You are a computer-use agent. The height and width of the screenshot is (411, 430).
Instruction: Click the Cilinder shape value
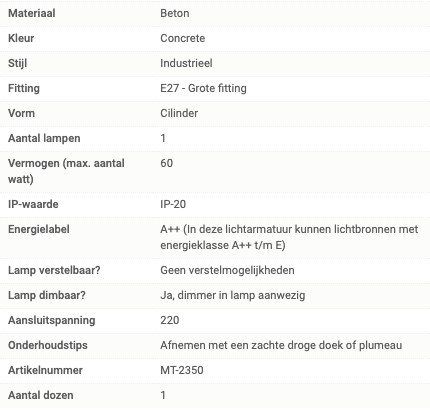point(179,113)
